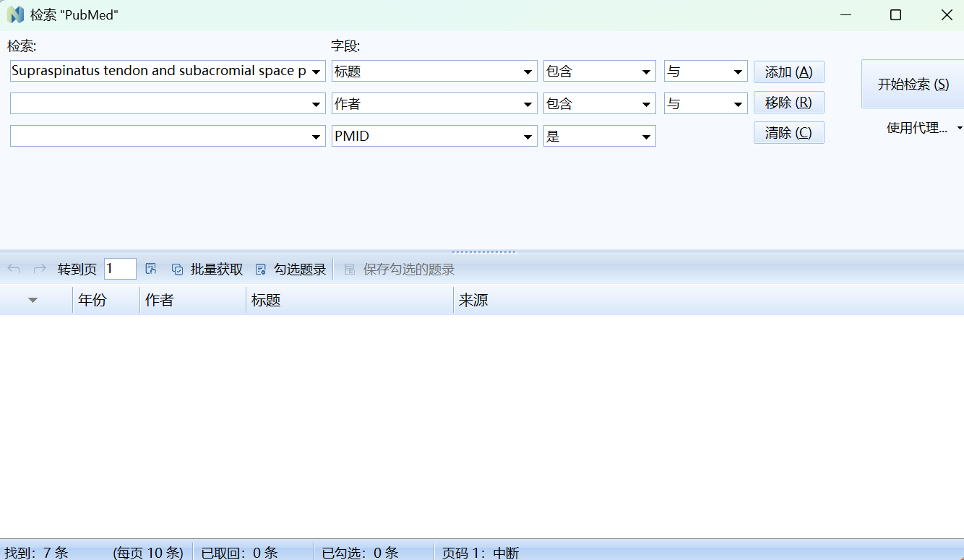Start search with 开始检索 (S) button
Viewport: 964px width, 560px height.
pos(913,84)
